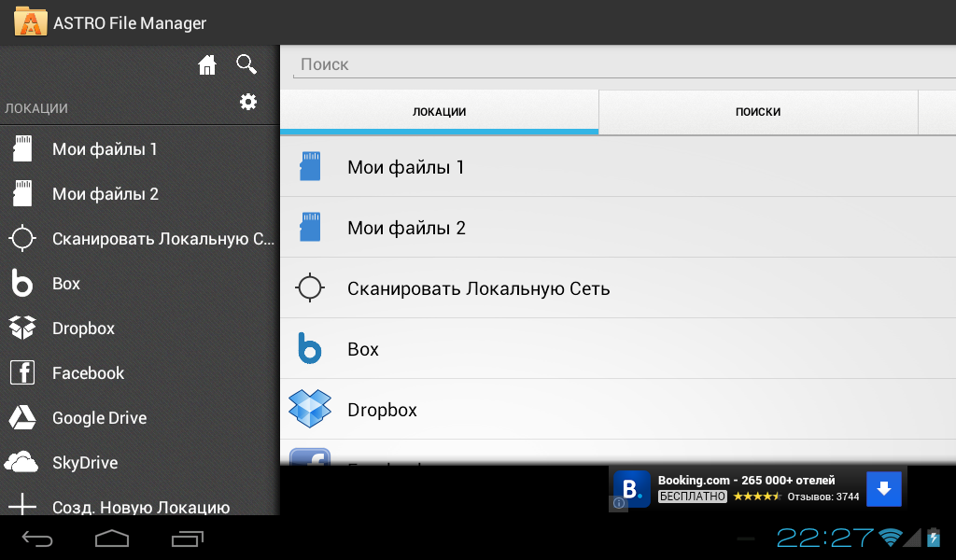Tap SD card icon for sidebar Мои файлы 2
Image resolution: width=956 pixels, height=560 pixels.
22,193
